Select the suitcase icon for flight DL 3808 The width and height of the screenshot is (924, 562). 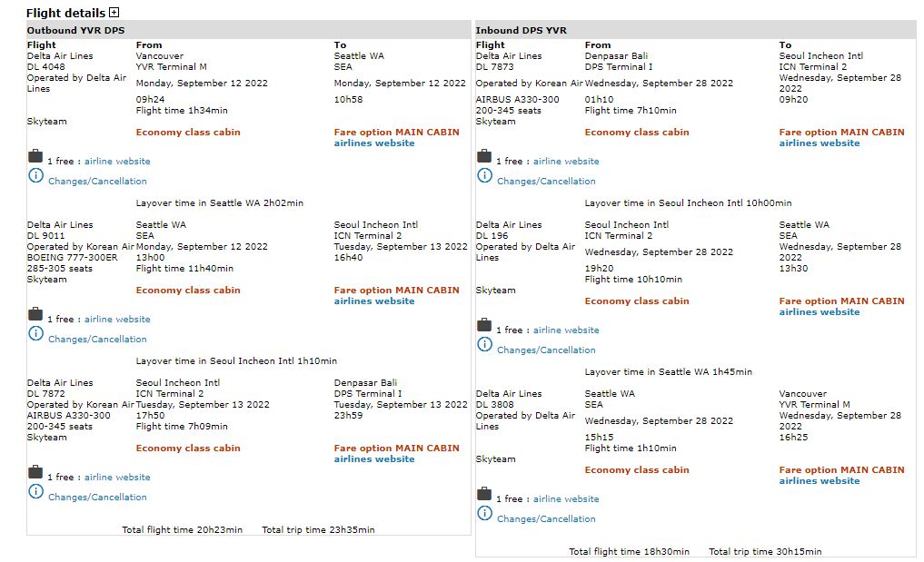click(x=484, y=494)
